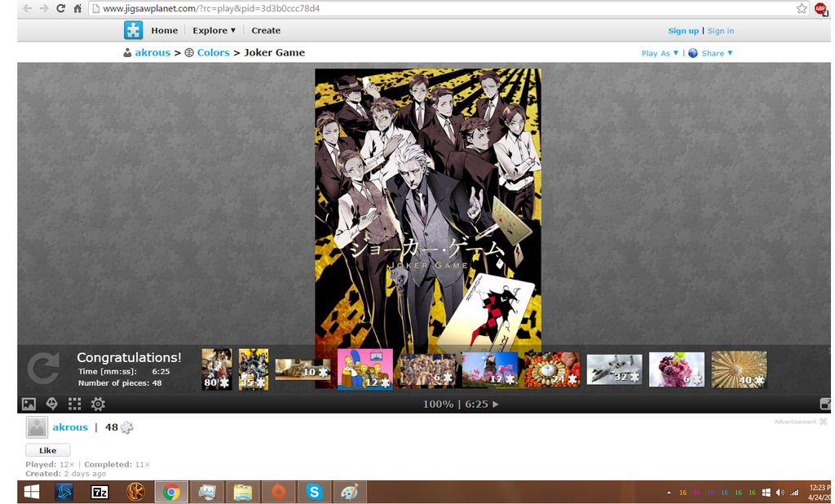Click the 100% | 6:25 progress play control
Screen dimensions: 835x504
[461, 405]
